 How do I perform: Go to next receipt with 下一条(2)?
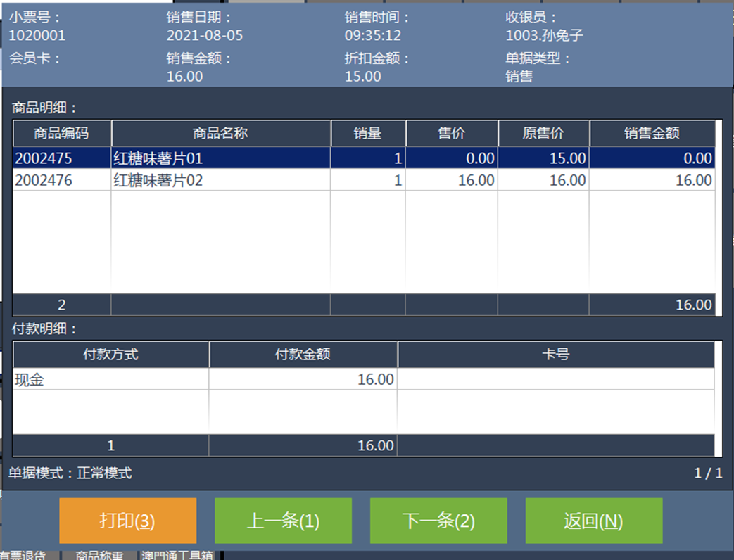(x=438, y=521)
